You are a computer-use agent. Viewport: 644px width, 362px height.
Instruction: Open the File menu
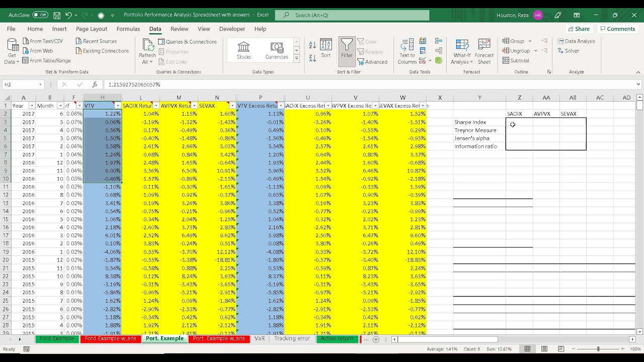point(11,29)
